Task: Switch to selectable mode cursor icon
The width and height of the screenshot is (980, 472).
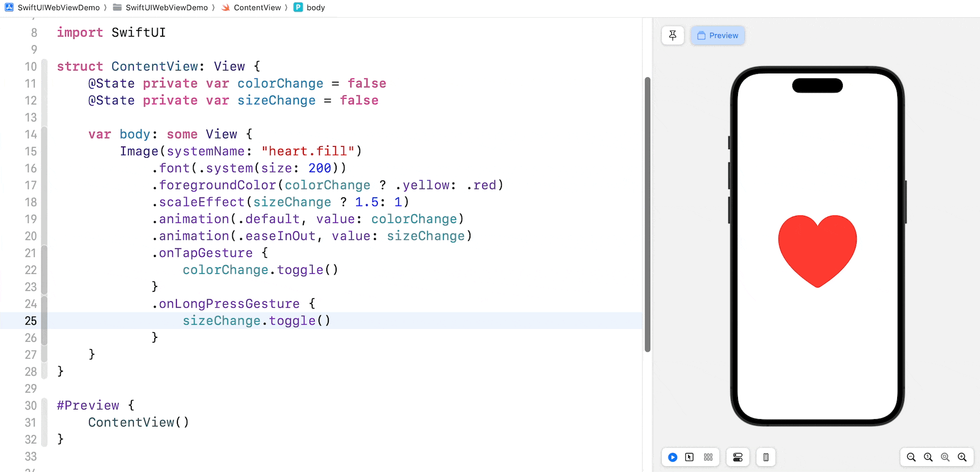Action: click(x=689, y=457)
